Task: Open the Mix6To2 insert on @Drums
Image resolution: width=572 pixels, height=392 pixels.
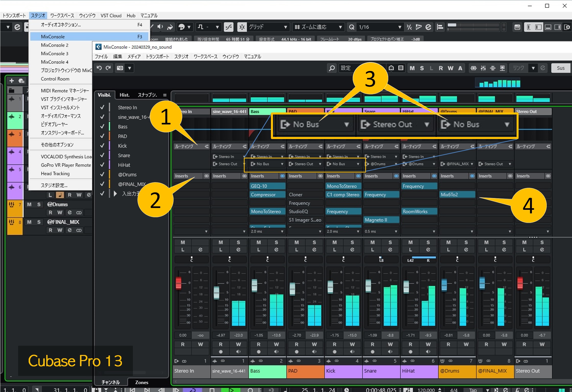Action: (x=457, y=194)
